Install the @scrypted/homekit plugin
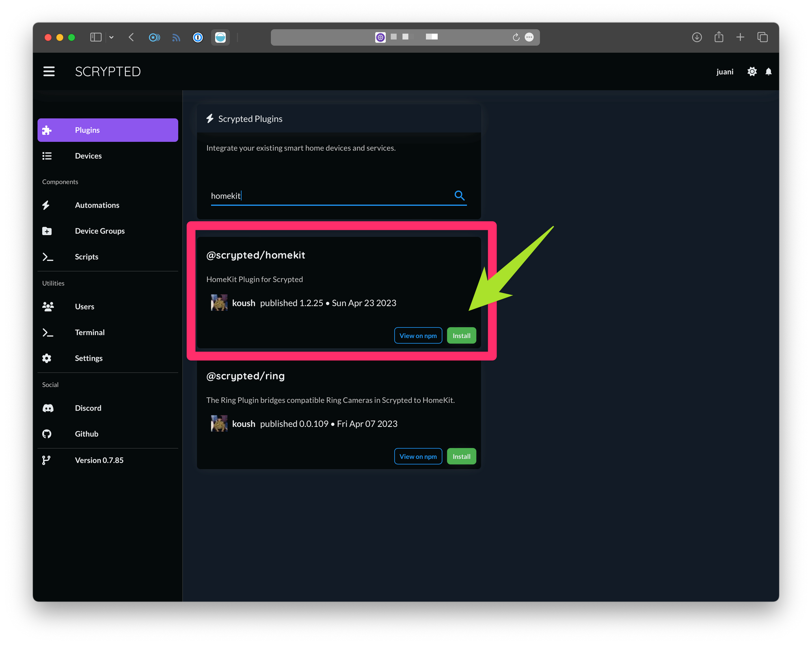The width and height of the screenshot is (812, 645). pyautogui.click(x=462, y=335)
